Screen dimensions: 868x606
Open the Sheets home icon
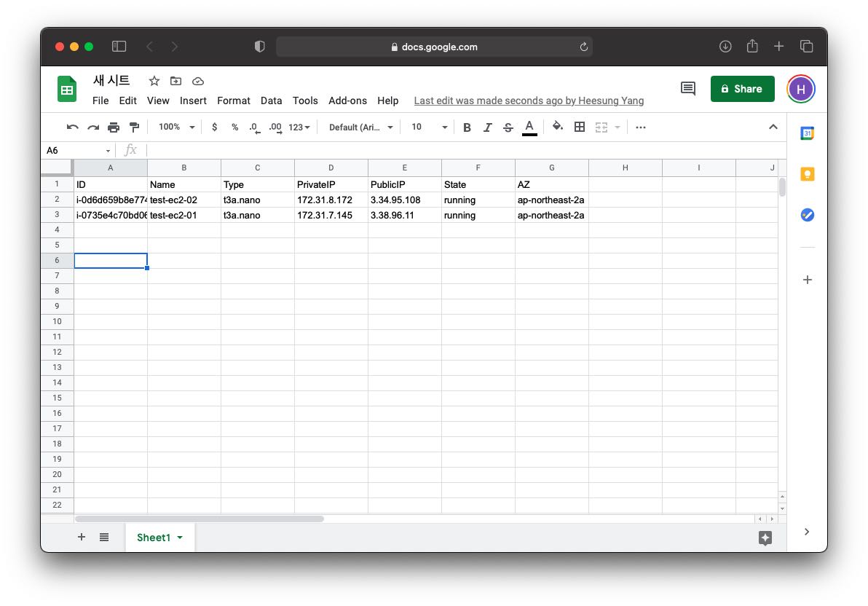click(67, 89)
